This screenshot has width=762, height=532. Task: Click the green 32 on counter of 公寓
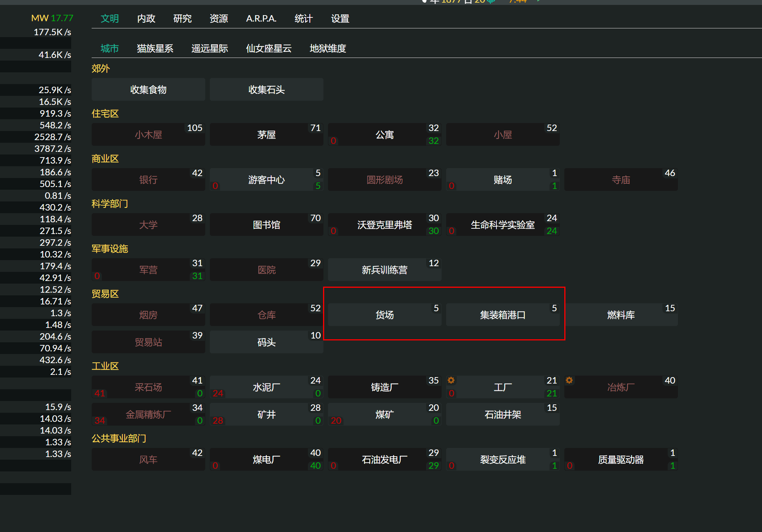[434, 141]
